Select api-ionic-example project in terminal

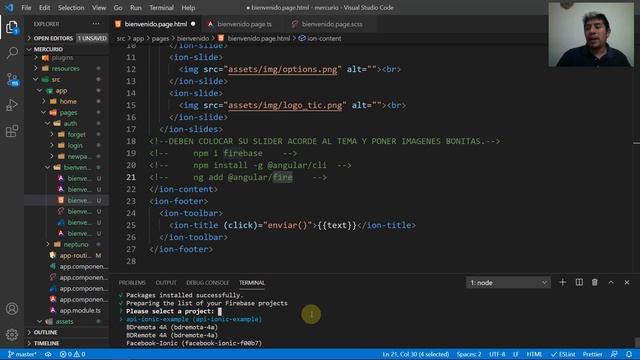pyautogui.click(x=194, y=319)
